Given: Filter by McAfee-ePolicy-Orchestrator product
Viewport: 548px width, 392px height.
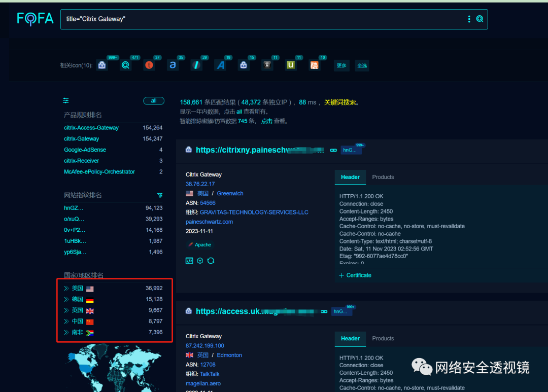Looking at the screenshot, I should coord(99,172).
